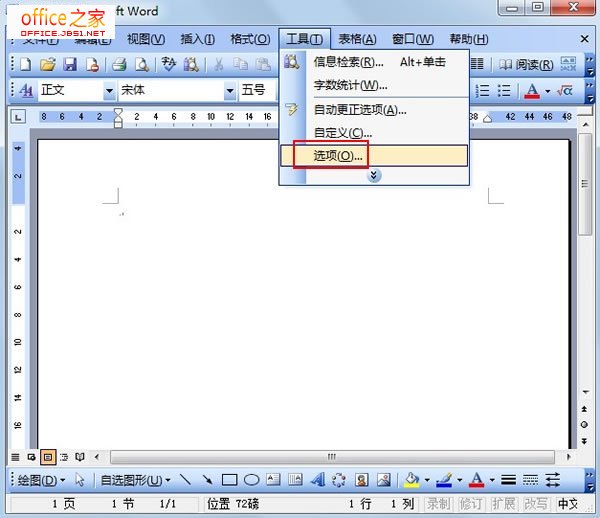The image size is (600, 518).
Task: Insert Diagram or Organization Chart icon
Action: tap(339, 479)
